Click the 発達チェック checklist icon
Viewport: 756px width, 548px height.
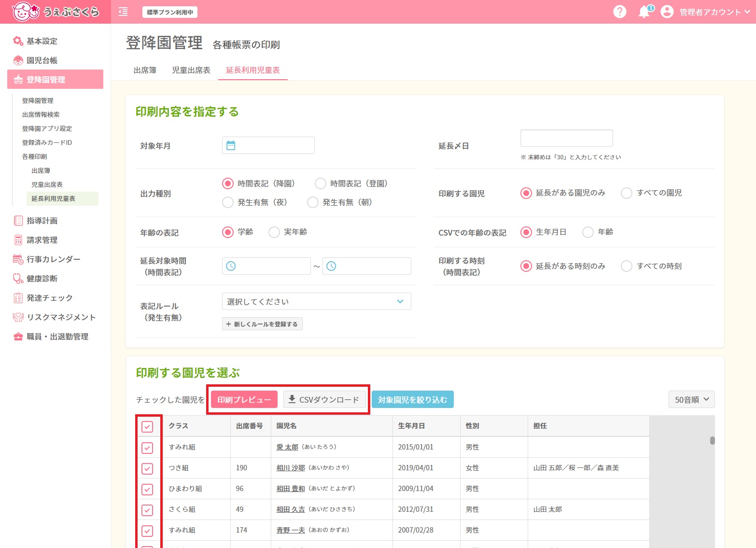18,298
